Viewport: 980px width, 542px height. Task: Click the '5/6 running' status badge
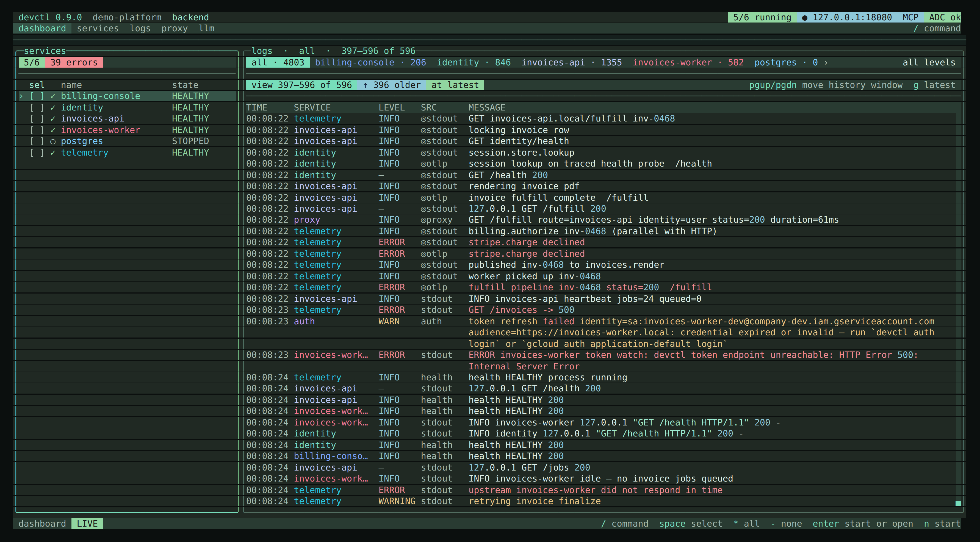pyautogui.click(x=762, y=18)
